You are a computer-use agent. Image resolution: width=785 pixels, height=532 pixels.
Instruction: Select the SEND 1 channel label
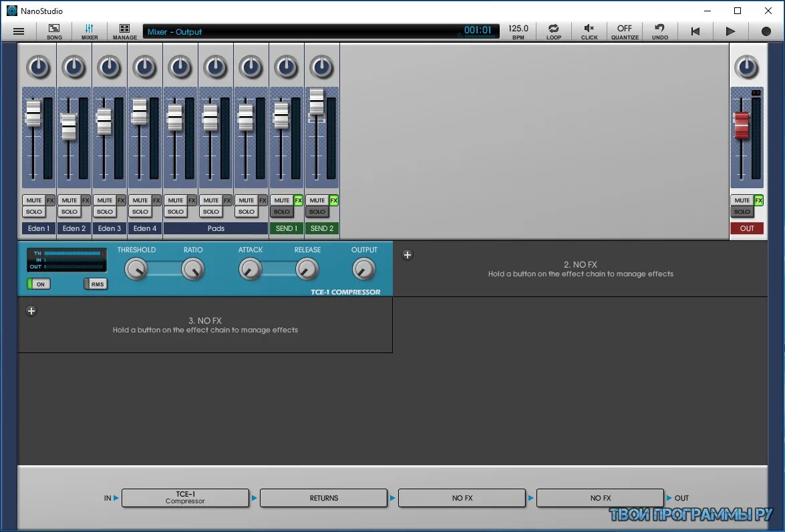point(287,228)
